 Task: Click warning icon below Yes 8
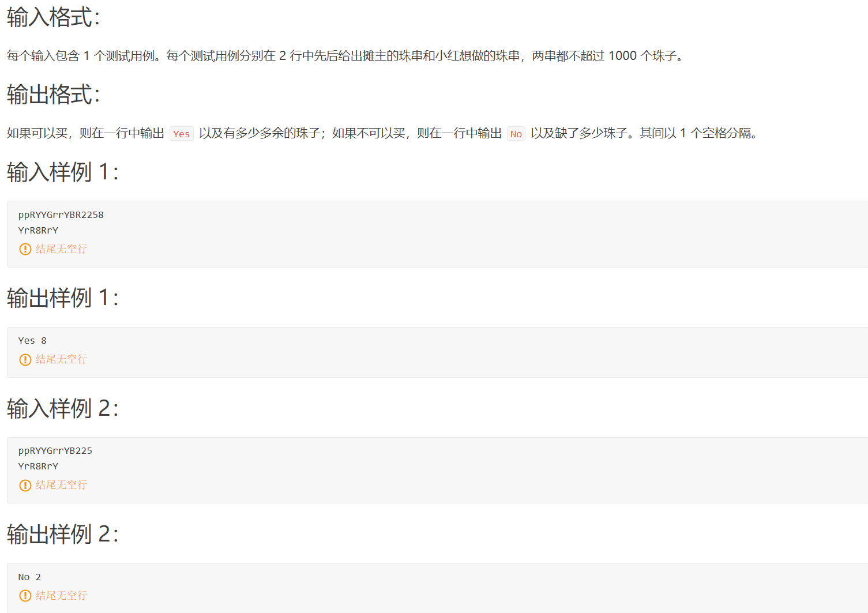pos(25,359)
